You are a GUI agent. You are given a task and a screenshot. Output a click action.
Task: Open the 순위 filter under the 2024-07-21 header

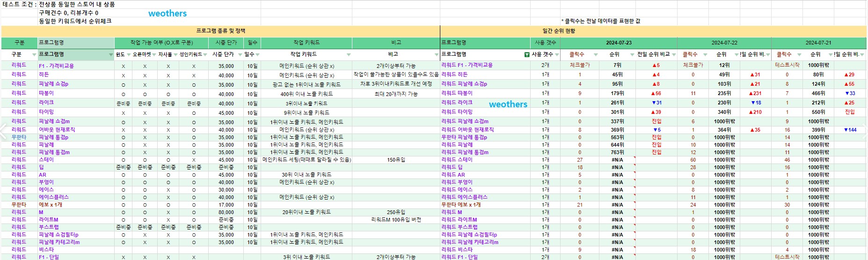(x=831, y=55)
